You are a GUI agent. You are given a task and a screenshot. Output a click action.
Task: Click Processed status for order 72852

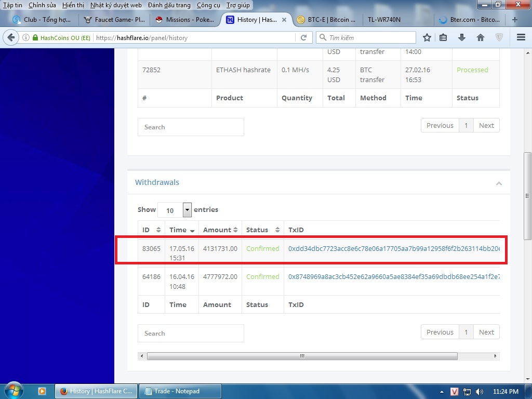click(x=472, y=70)
